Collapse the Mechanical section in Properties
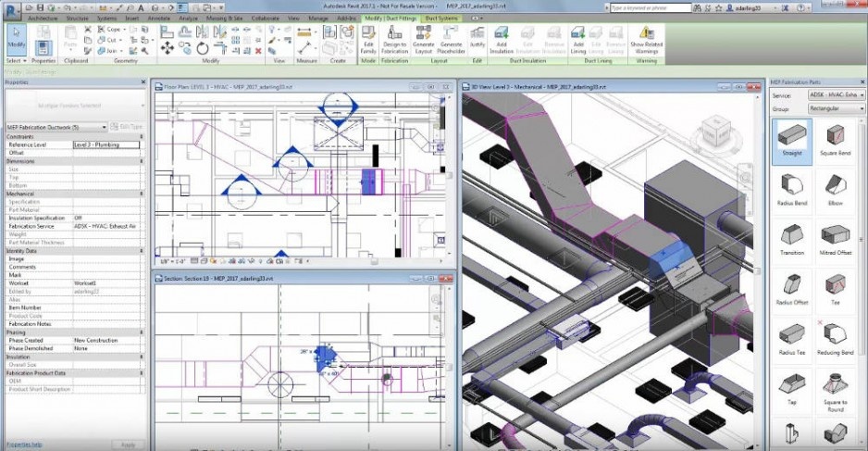Image resolution: width=868 pixels, height=451 pixels. 142,194
